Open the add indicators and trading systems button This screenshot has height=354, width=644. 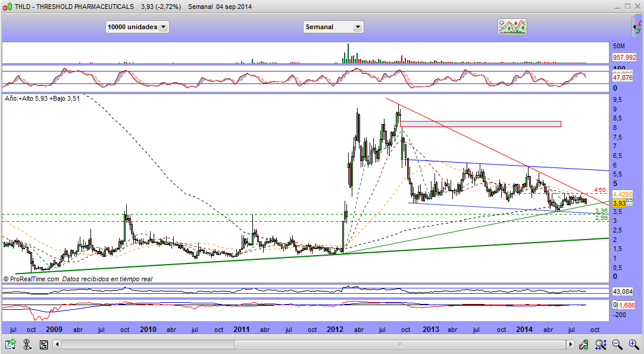pos(512,27)
